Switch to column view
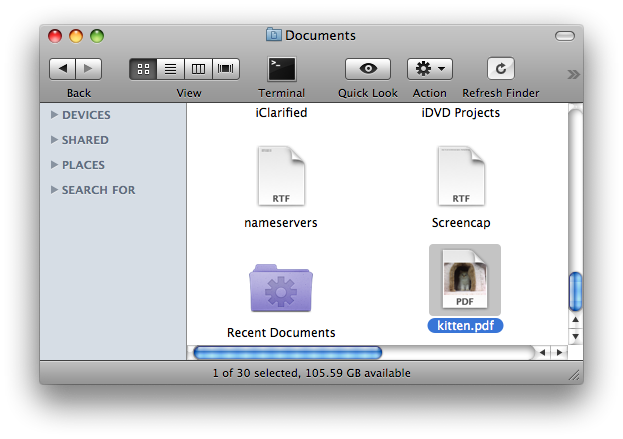The height and width of the screenshot is (439, 623). coord(198,69)
